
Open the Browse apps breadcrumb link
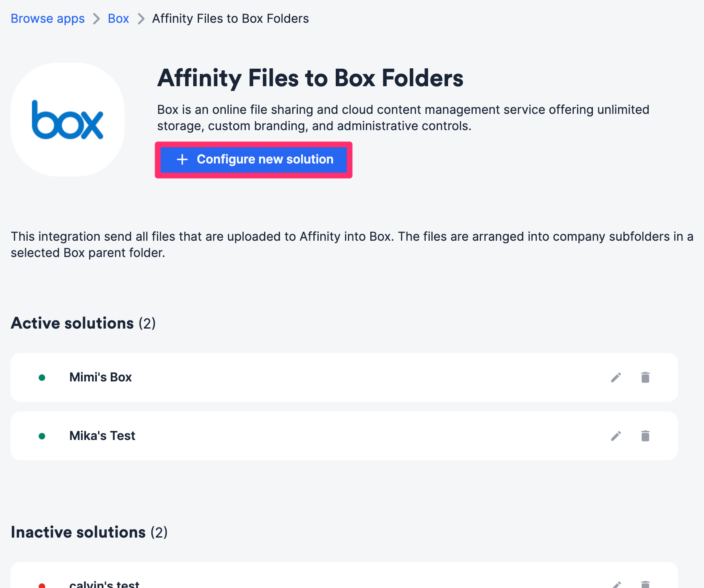[48, 18]
